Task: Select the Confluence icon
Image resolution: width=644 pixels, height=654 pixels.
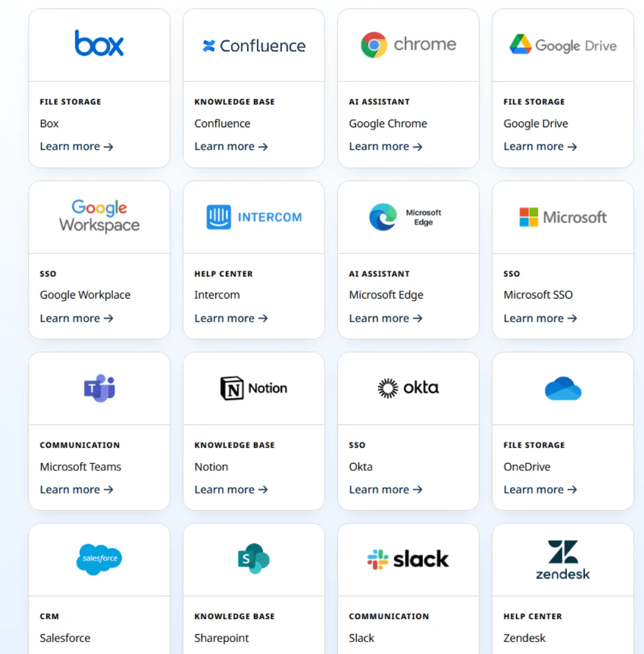Action: tap(253, 45)
